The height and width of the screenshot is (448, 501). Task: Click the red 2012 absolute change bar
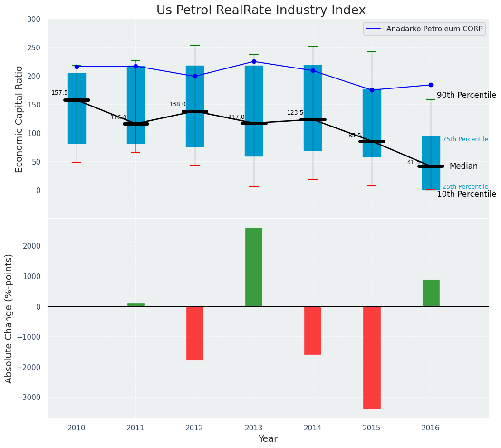[x=195, y=333]
